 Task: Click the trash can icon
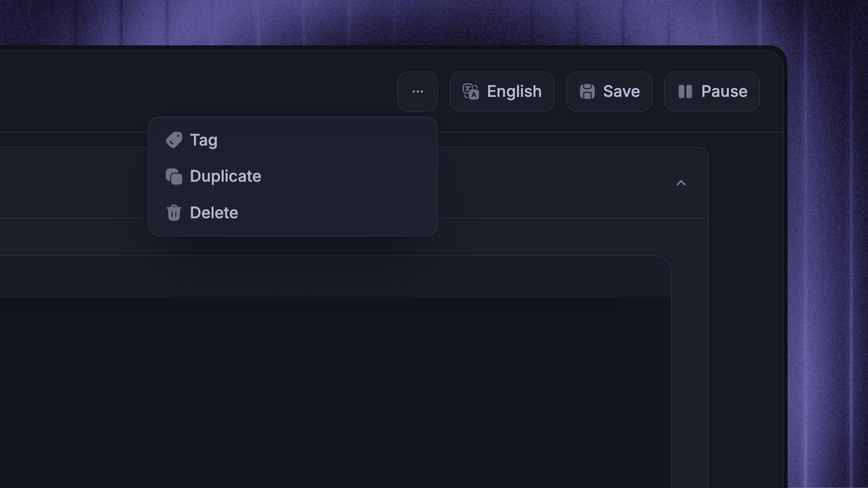point(174,212)
